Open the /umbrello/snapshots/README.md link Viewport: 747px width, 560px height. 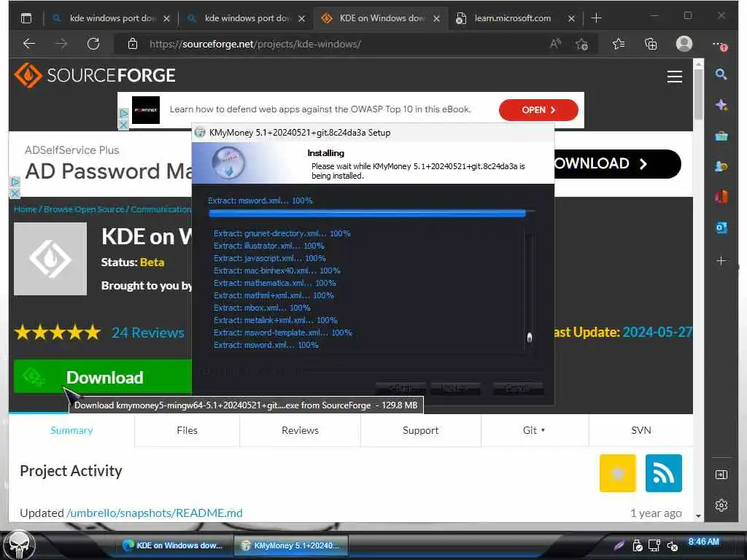point(155,513)
